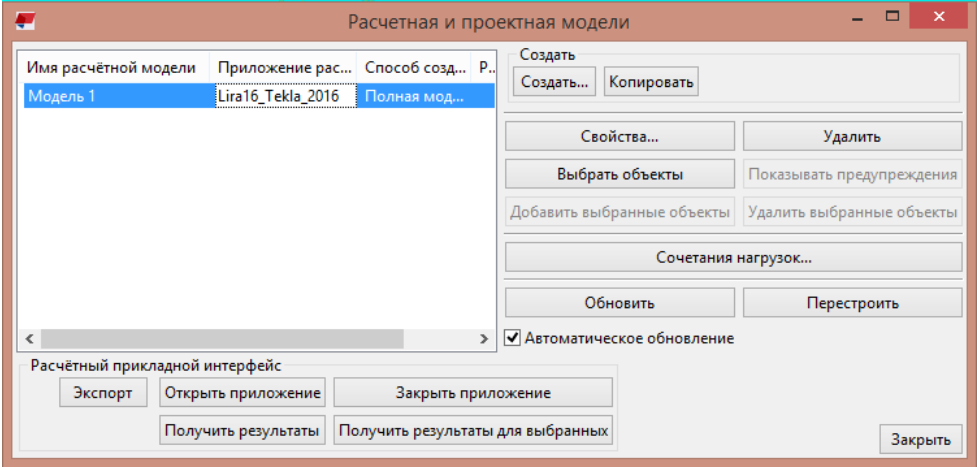This screenshot has width=977, height=468.
Task: Open the Сочетания нагрузок... dialog
Action: (x=733, y=257)
